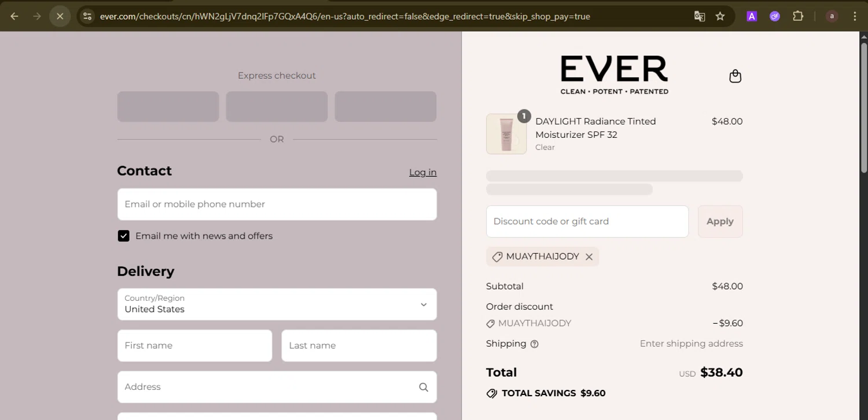Open the round purple extension icon

(x=775, y=16)
